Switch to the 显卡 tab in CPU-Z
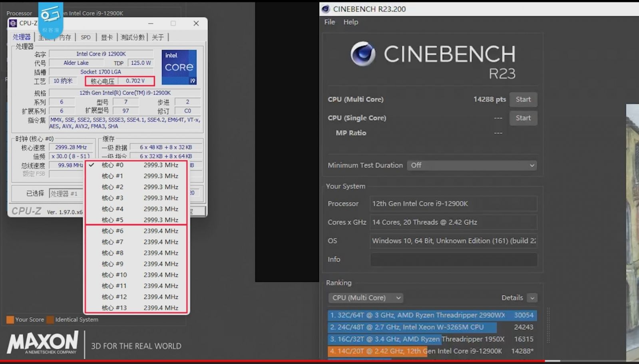Screen dimensions: 639x364 point(106,37)
